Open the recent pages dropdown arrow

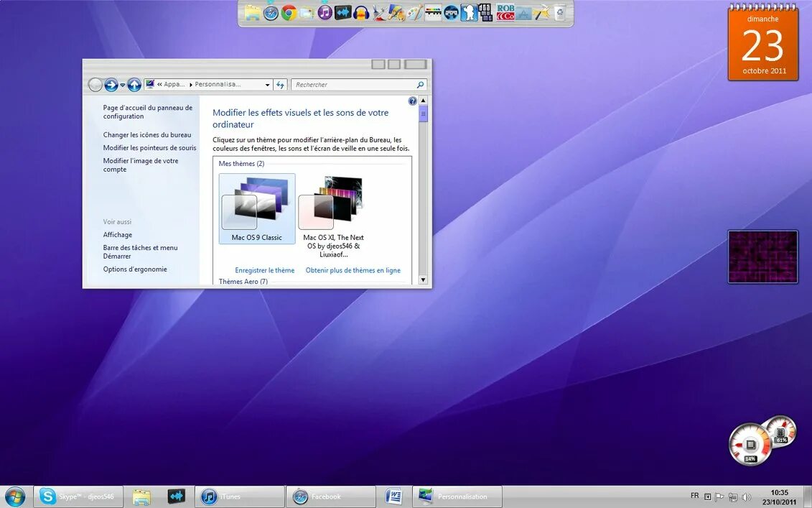[x=122, y=85]
